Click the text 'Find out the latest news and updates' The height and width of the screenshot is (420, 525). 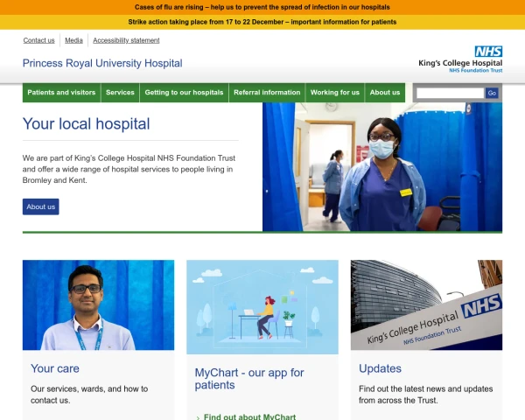(426, 388)
